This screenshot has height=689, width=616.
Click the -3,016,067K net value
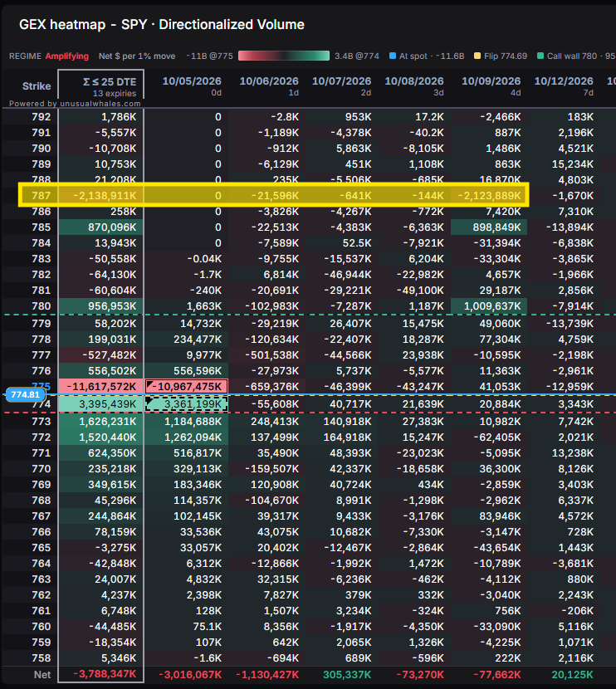coord(190,675)
